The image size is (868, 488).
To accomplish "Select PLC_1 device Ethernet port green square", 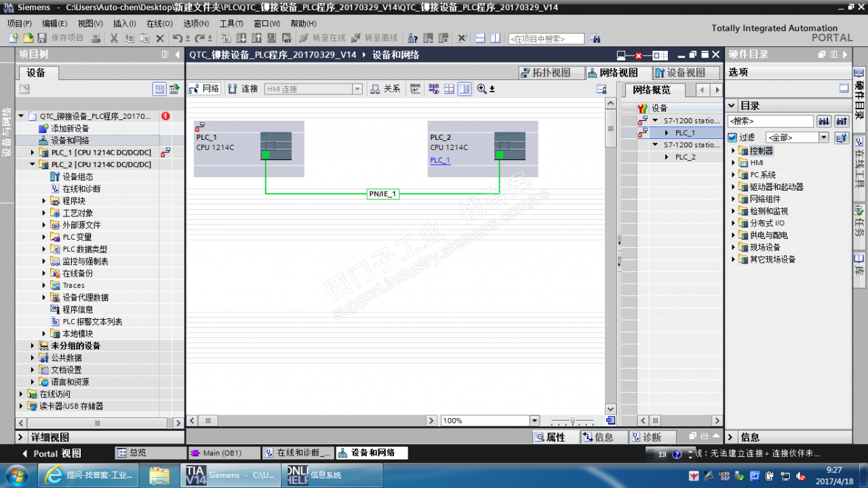I will pos(266,155).
